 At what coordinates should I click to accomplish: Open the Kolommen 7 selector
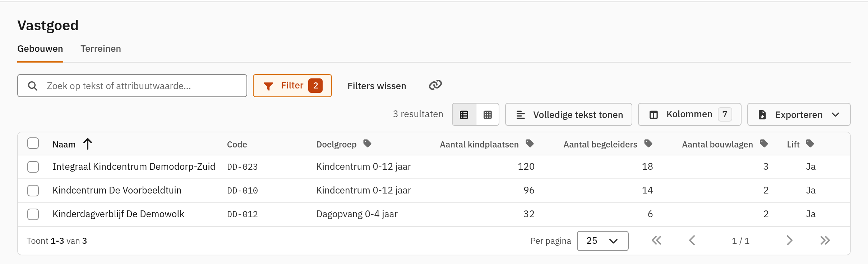coord(689,114)
